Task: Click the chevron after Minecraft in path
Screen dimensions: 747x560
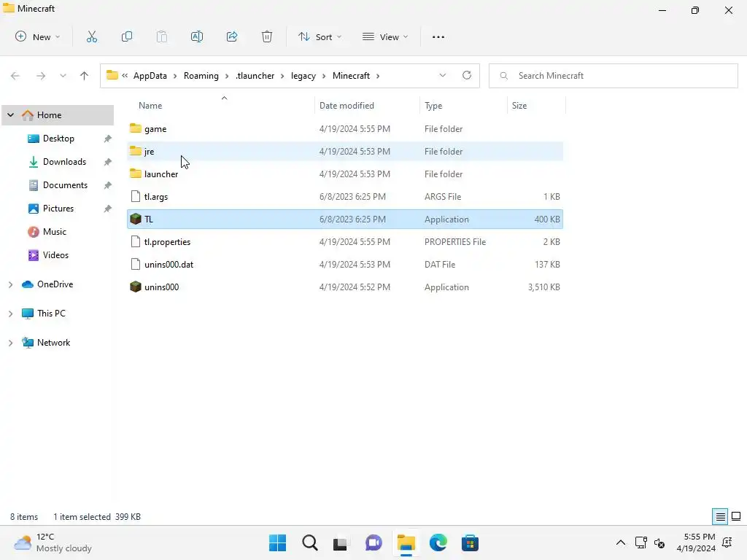Action: pyautogui.click(x=378, y=76)
